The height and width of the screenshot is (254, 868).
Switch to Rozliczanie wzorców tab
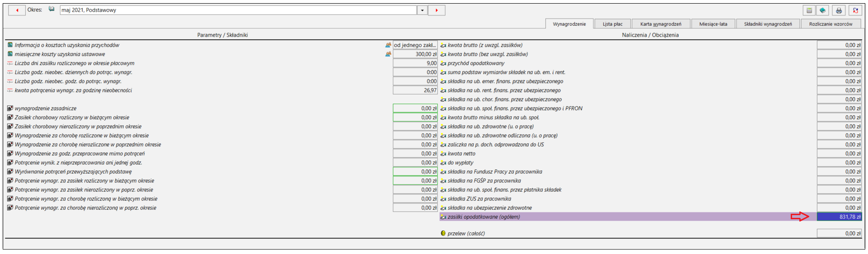pos(830,24)
